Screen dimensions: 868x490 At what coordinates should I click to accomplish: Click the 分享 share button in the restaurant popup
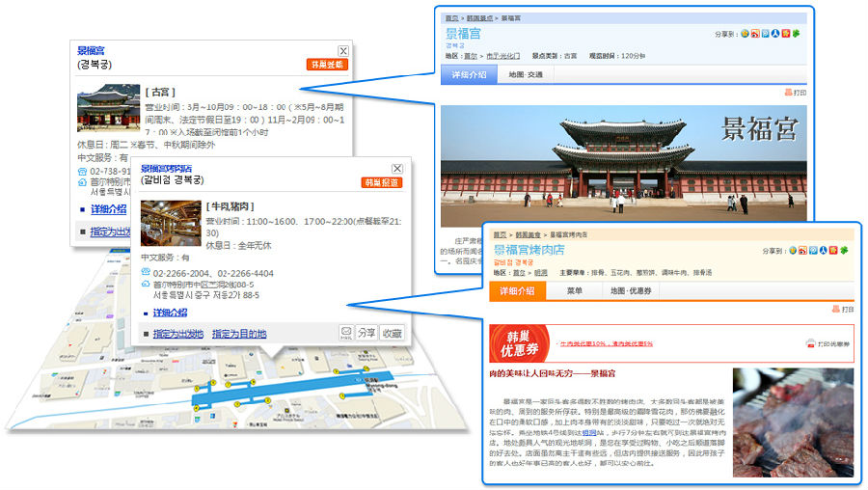coord(366,333)
